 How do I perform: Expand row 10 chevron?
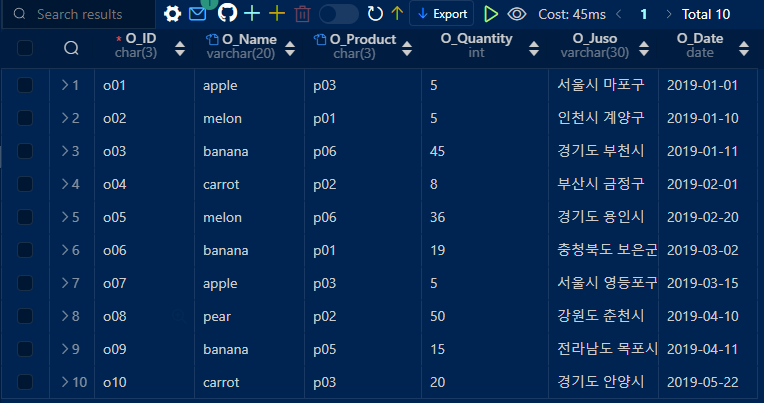(x=65, y=382)
